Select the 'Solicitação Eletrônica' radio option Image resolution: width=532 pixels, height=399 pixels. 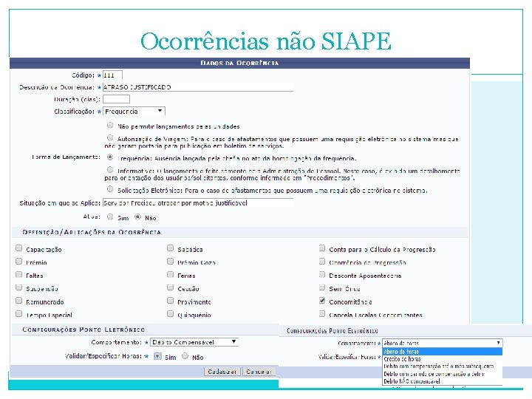tap(110, 189)
